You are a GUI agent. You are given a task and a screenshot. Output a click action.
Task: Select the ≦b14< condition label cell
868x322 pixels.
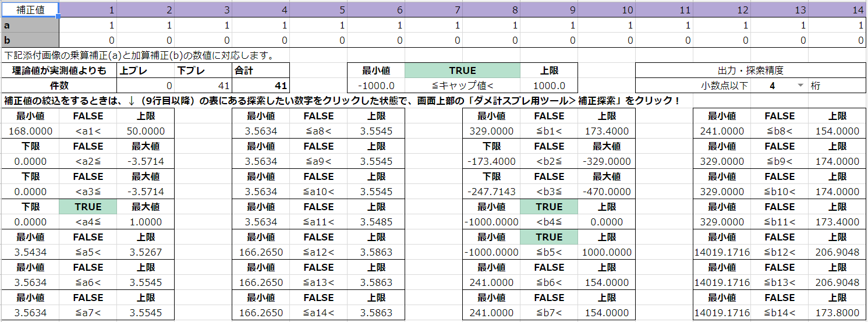pyautogui.click(x=780, y=313)
